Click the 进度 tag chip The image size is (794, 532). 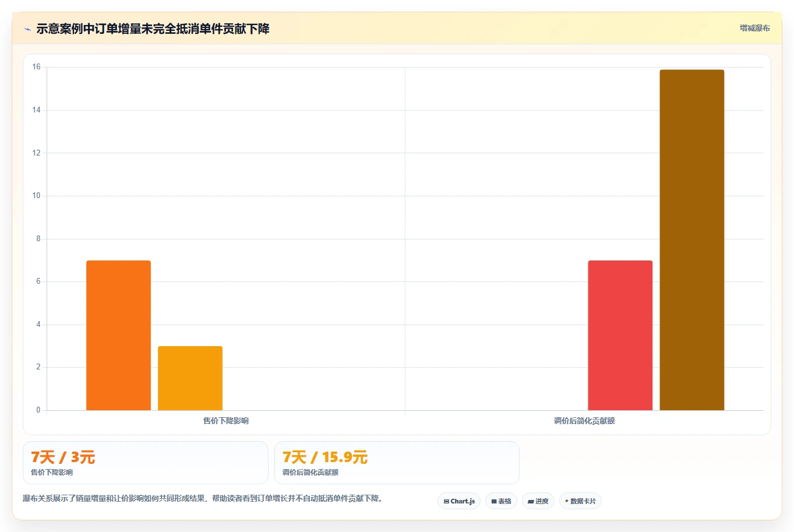pyautogui.click(x=538, y=501)
